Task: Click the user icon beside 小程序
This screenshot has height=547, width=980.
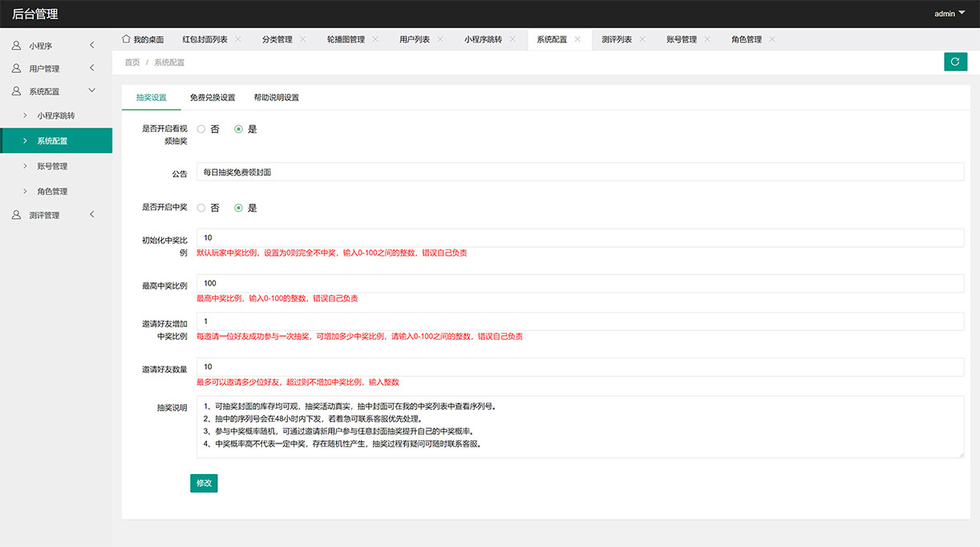Action: 16,46
